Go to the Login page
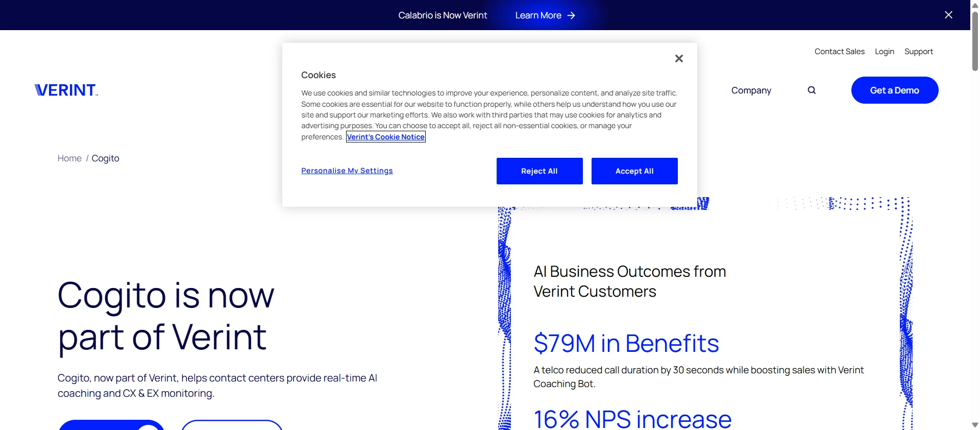980x430 pixels. tap(884, 52)
